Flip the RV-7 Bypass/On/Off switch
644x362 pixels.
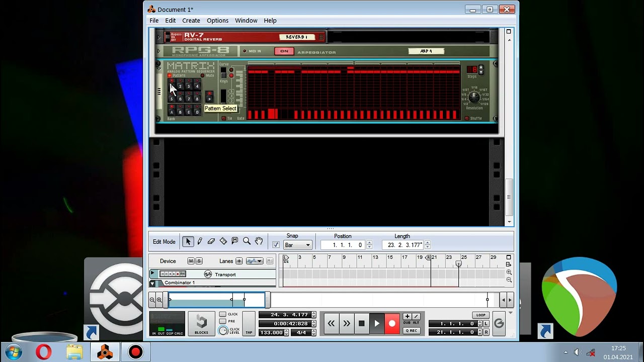pyautogui.click(x=168, y=37)
